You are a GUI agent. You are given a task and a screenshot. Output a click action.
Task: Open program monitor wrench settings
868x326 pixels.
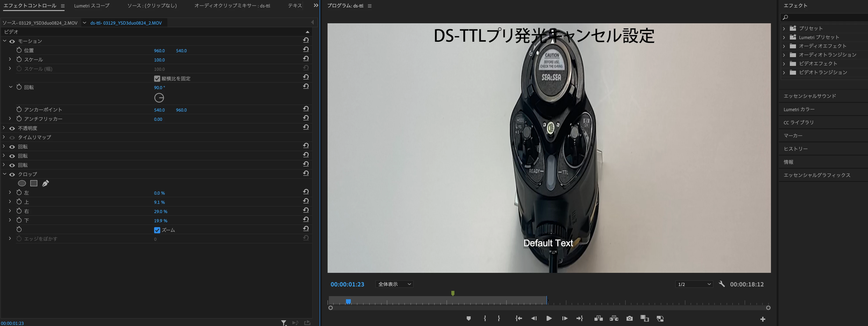coord(721,284)
